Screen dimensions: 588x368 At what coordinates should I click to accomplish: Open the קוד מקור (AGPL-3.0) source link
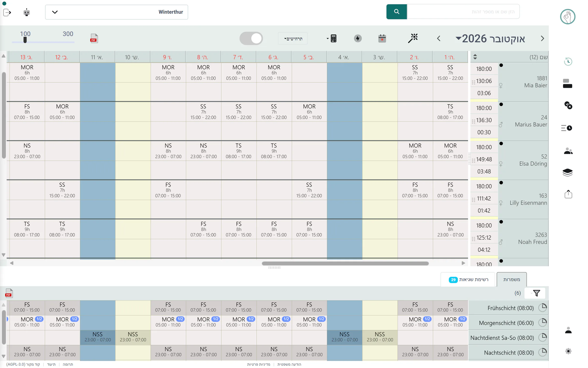coord(23,364)
